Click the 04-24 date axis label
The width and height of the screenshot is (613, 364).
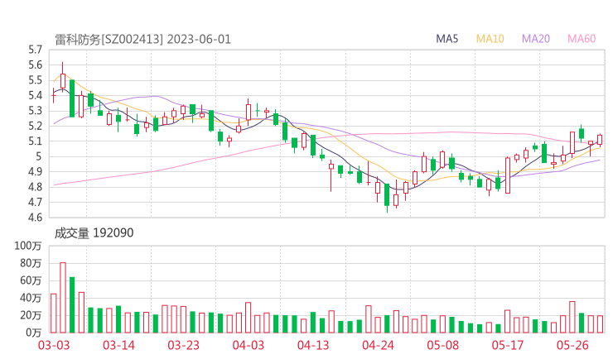click(378, 345)
